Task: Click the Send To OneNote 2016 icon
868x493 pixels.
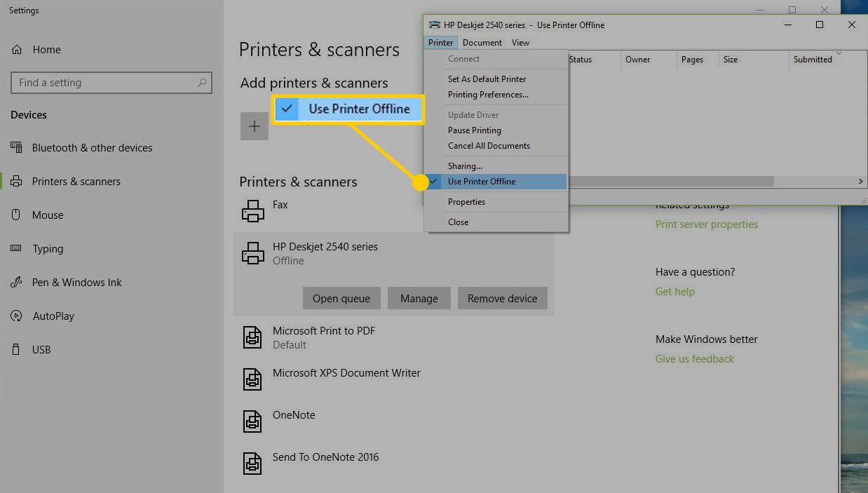Action: click(x=252, y=464)
